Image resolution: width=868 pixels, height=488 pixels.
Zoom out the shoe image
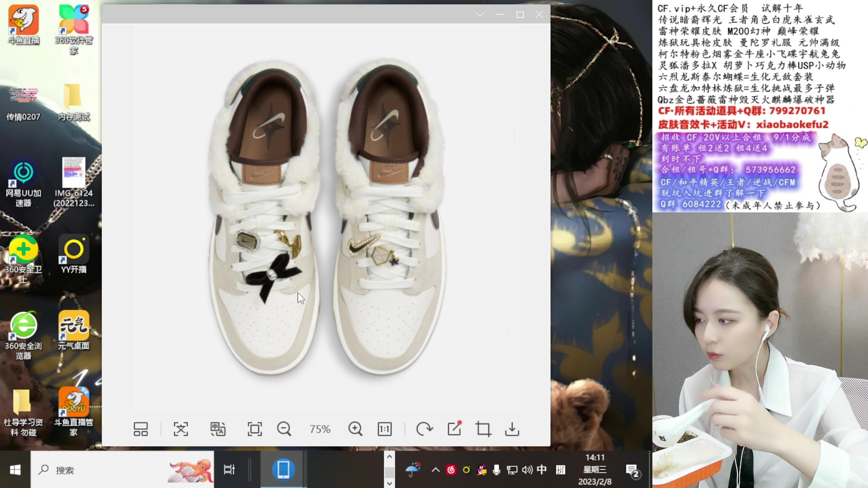[x=284, y=429]
